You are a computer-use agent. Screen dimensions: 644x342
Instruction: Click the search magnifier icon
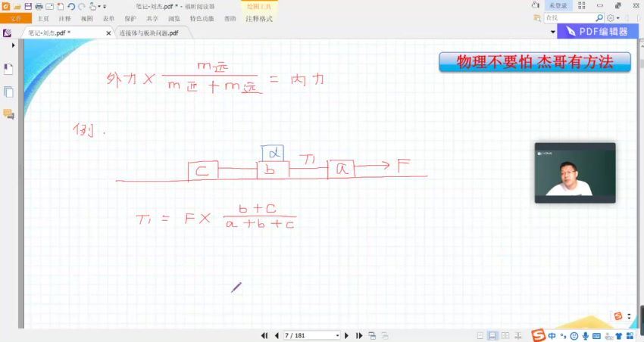pyautogui.click(x=599, y=17)
